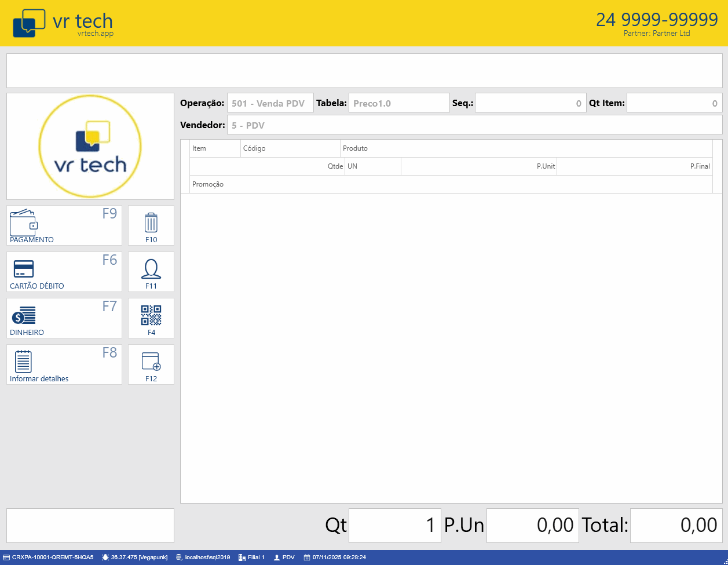The width and height of the screenshot is (728, 565).
Task: Choose the DINHEIRO cash icon (F7)
Action: pyautogui.click(x=24, y=316)
